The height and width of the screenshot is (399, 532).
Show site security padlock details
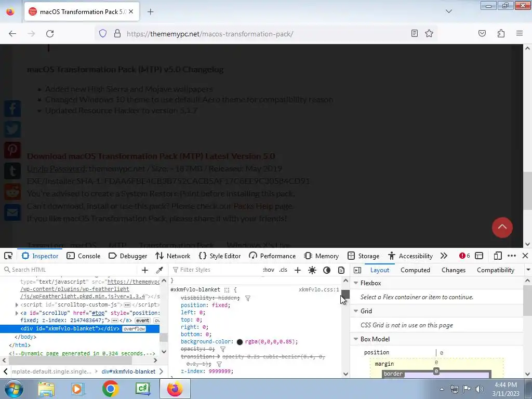click(x=117, y=34)
